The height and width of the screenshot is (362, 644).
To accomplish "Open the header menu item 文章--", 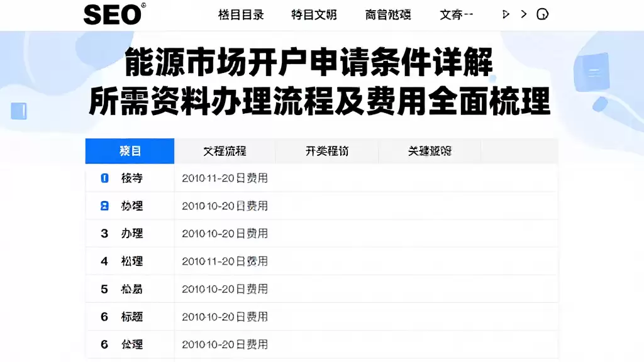I will [457, 15].
